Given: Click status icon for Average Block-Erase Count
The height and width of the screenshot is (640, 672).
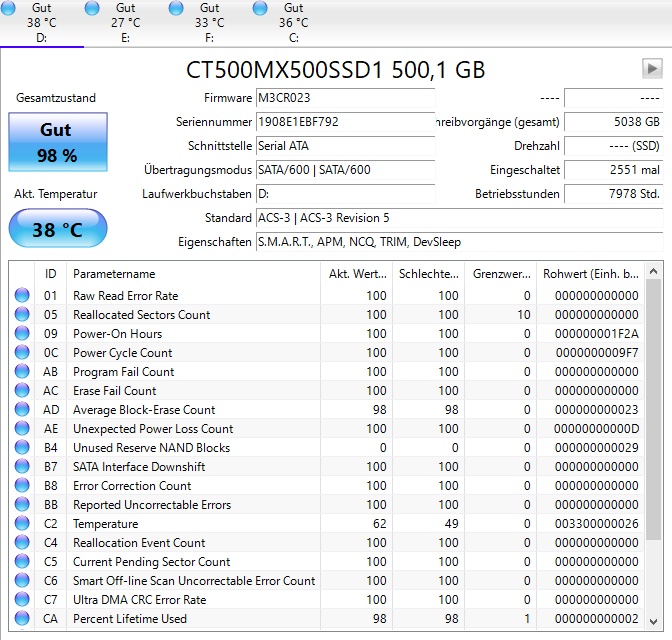Looking at the screenshot, I should pos(22,409).
